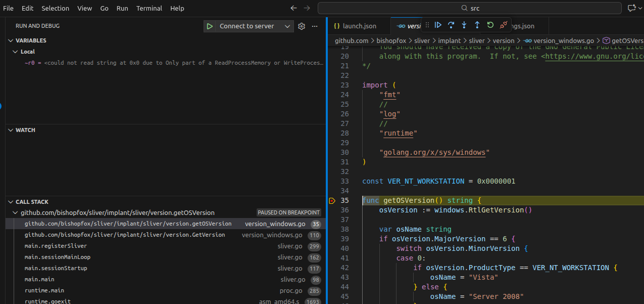Toggle the breakpoint at line 35
644x304 pixels.
coord(332,201)
